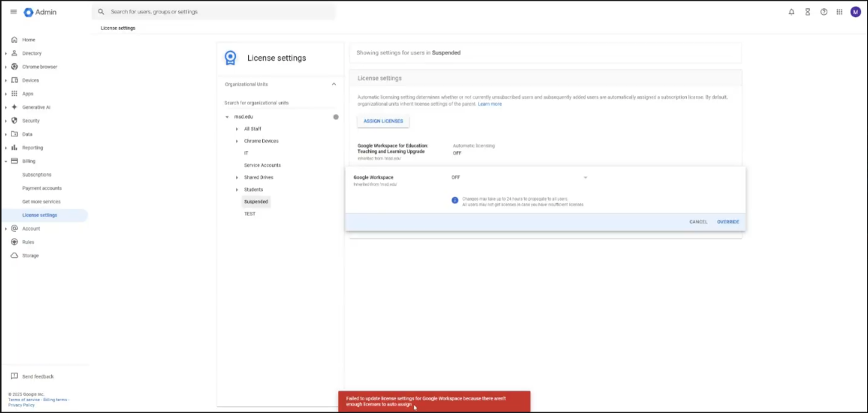Open the Learn more link

click(x=490, y=104)
